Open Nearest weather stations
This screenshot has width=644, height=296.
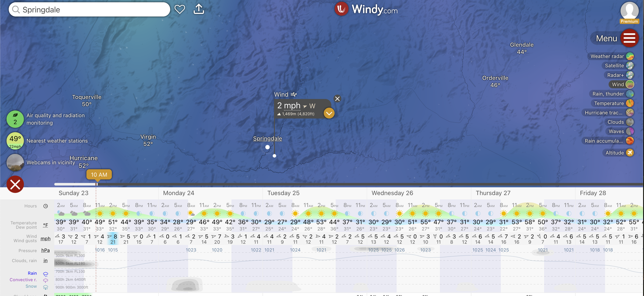point(15,141)
